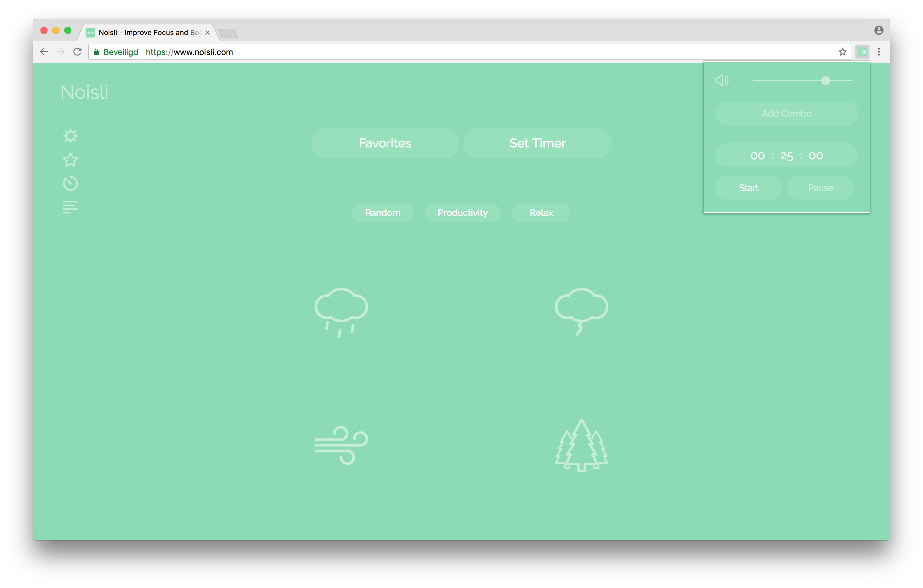Open Chrome three-dot menu
Image resolution: width=923 pixels, height=588 pixels.
coord(879,52)
